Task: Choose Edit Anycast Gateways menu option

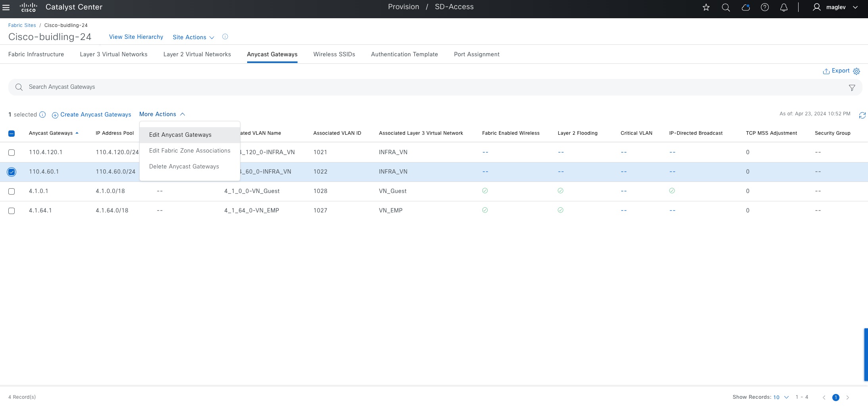Action: [180, 135]
